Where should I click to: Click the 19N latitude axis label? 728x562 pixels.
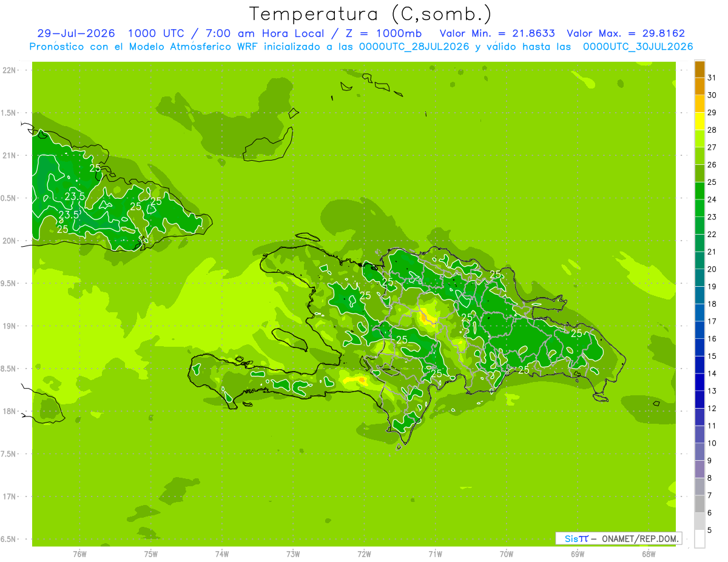tap(10, 326)
